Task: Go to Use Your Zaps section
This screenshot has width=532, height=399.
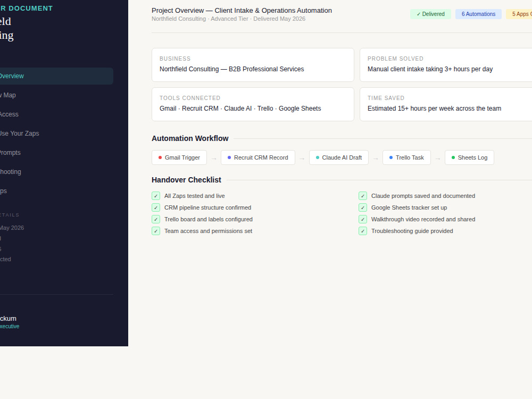Action: coord(56,134)
